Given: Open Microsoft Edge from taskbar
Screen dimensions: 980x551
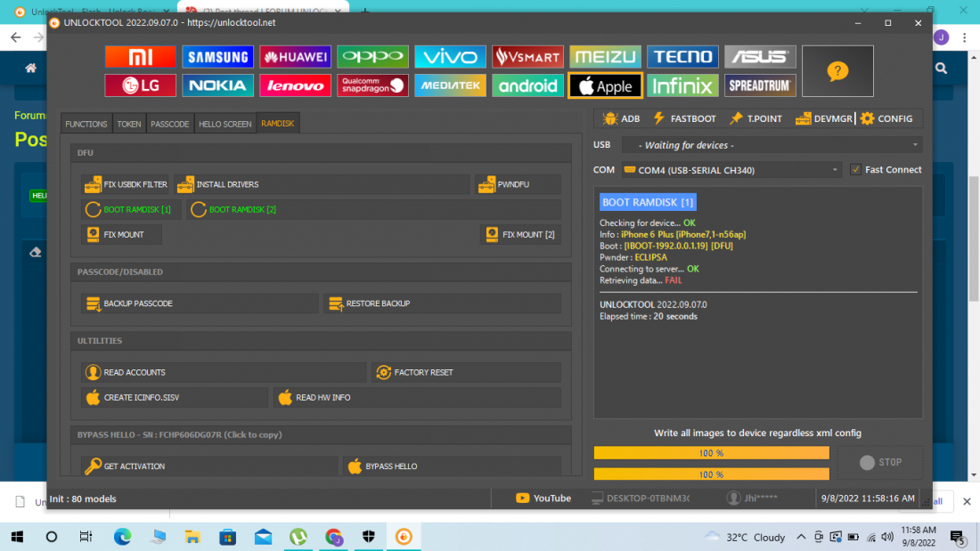Looking at the screenshot, I should [123, 537].
